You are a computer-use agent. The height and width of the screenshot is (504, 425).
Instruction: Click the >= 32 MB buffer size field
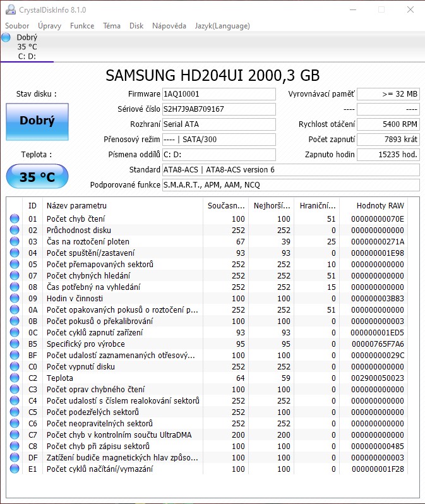(x=388, y=94)
